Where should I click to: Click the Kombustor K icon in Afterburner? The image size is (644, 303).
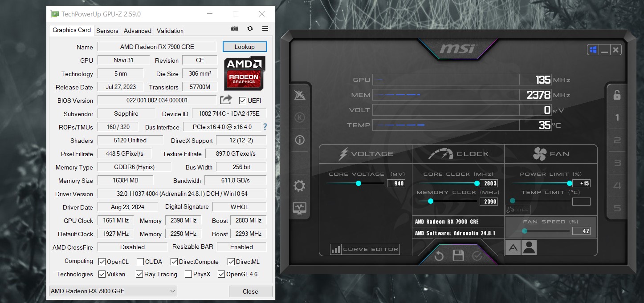point(300,117)
